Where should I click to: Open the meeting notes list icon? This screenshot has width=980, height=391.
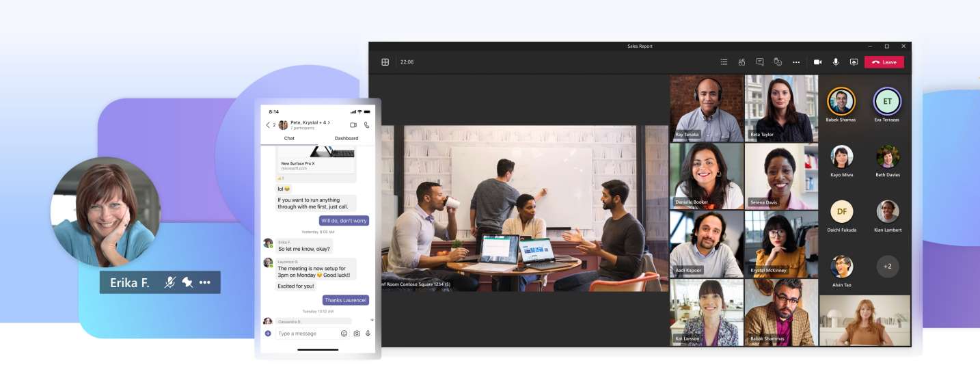click(724, 62)
